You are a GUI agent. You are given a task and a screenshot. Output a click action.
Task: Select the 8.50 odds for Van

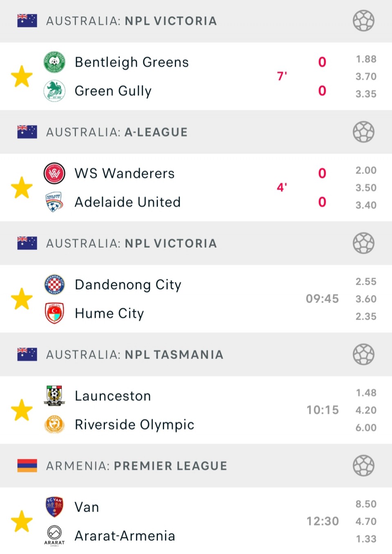(x=366, y=504)
